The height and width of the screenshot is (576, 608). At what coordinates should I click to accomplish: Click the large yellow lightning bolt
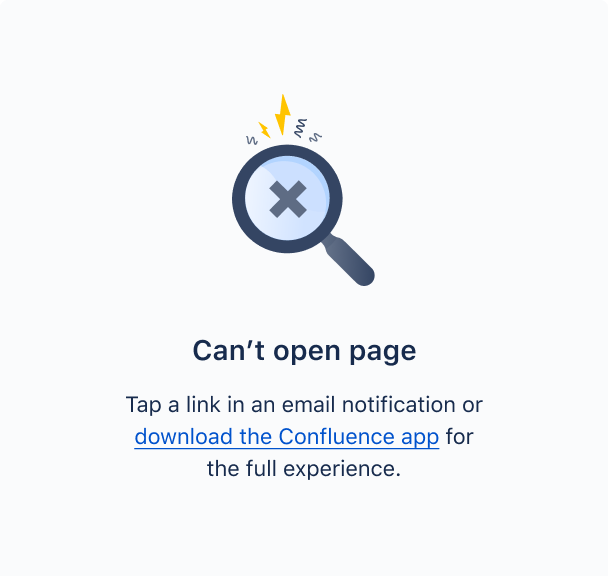pos(283,114)
